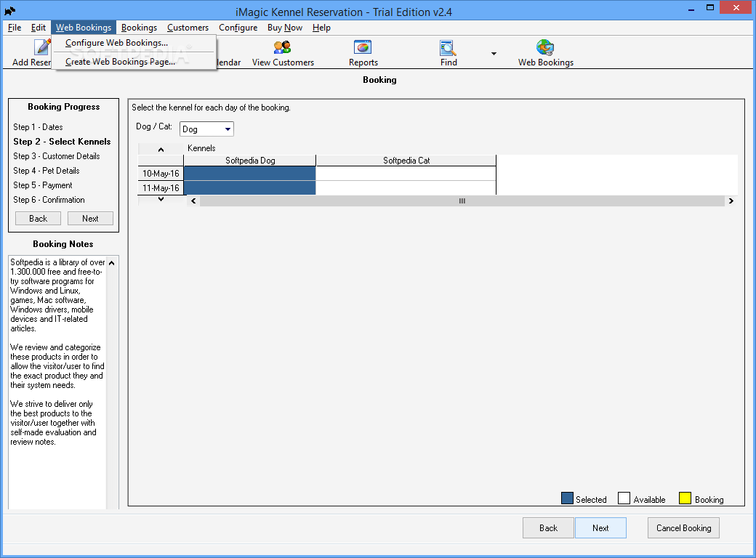Open the Customers menu
Screen dimensions: 756x558
click(188, 28)
